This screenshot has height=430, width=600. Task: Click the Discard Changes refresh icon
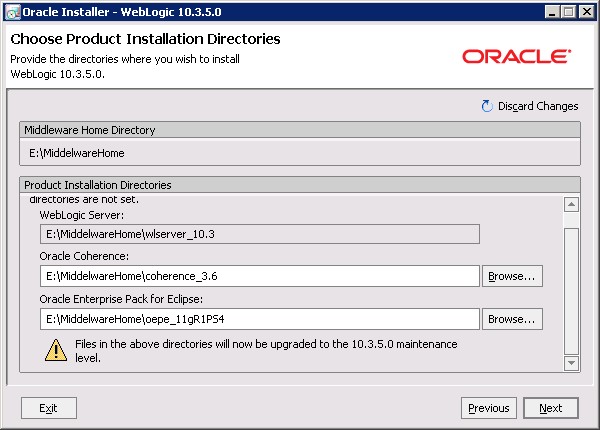click(x=487, y=106)
